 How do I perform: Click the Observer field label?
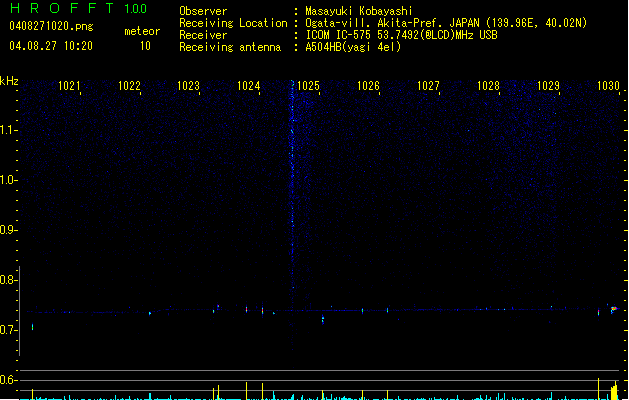pos(203,11)
